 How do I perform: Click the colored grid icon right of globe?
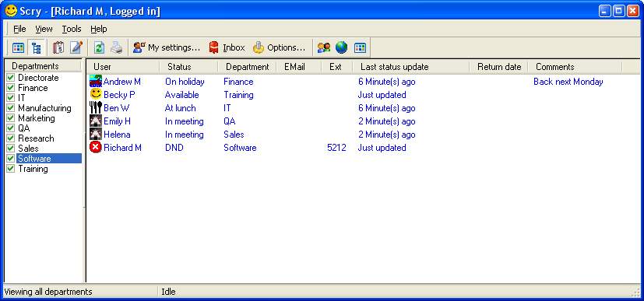click(x=360, y=47)
